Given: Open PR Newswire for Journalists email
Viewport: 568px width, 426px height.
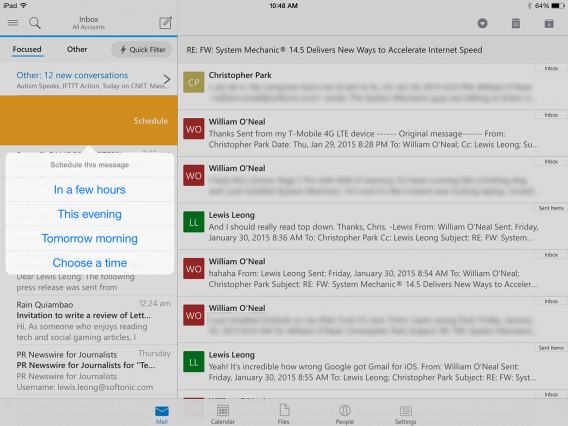Looking at the screenshot, I should (x=89, y=370).
